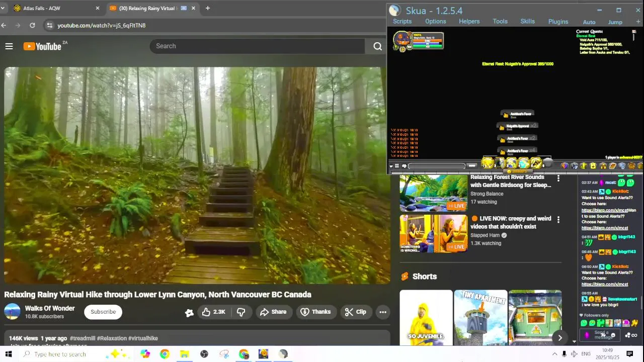
Task: Close the Relaxing Rainy Virtual Hike tab
Action: coord(193,8)
